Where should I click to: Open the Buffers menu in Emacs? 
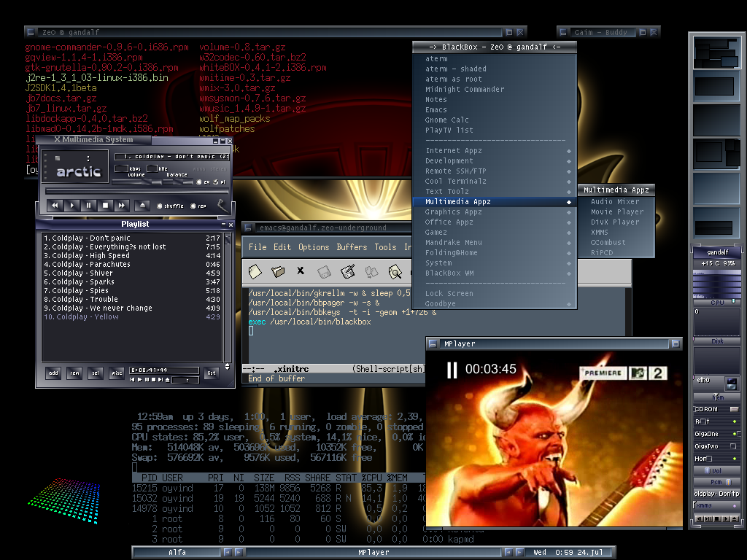click(x=352, y=247)
